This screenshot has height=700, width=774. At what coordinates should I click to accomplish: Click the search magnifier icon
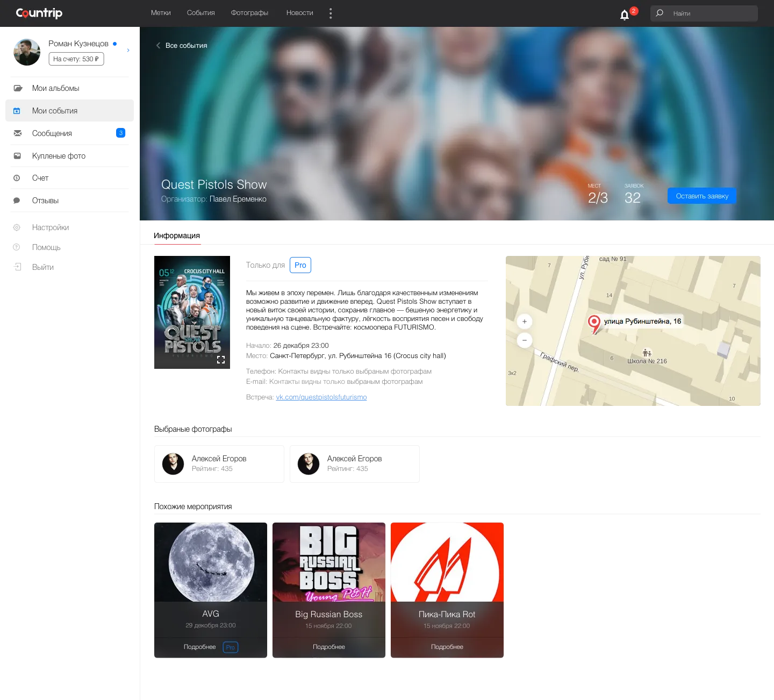pyautogui.click(x=660, y=13)
